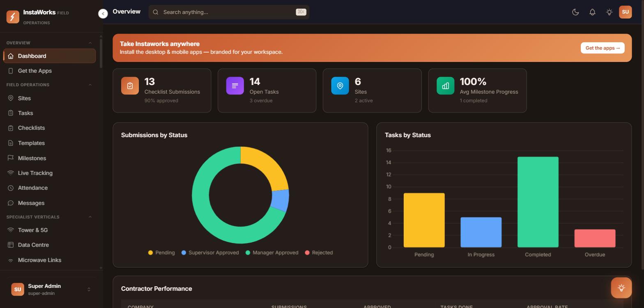The height and width of the screenshot is (308, 644).
Task: Click the Get the apps banner button
Action: [x=603, y=48]
